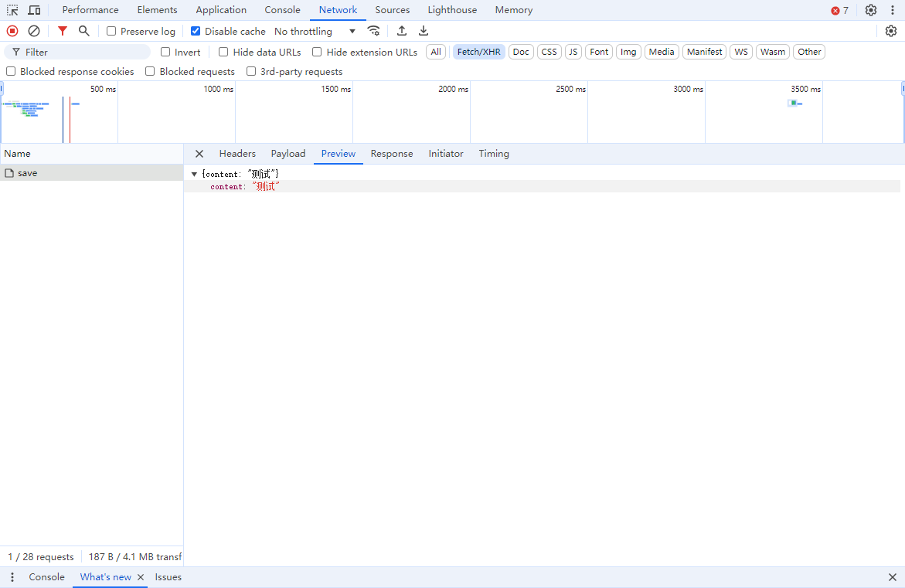Filter requests by the JS type

click(573, 52)
